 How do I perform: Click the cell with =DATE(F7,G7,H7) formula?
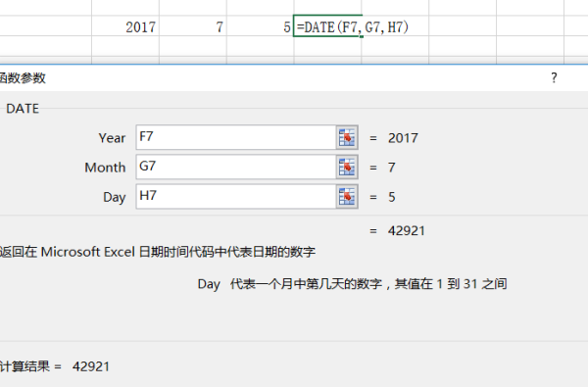point(327,26)
